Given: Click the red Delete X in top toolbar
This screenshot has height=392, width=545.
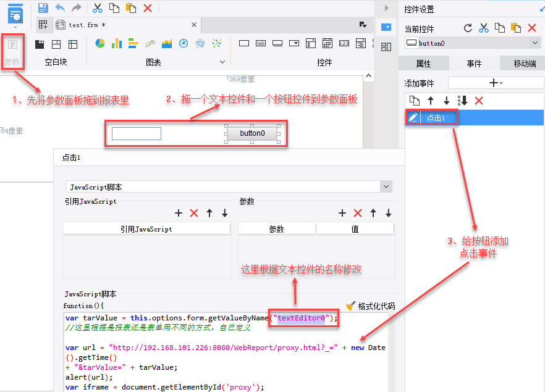Looking at the screenshot, I should 147,7.
